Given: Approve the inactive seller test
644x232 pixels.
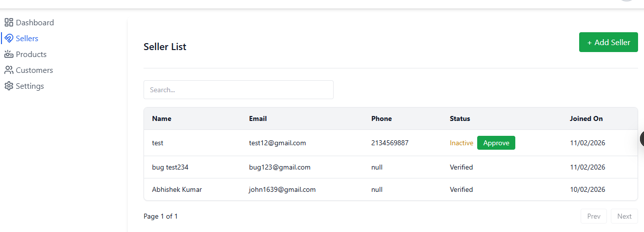Looking at the screenshot, I should tap(496, 143).
